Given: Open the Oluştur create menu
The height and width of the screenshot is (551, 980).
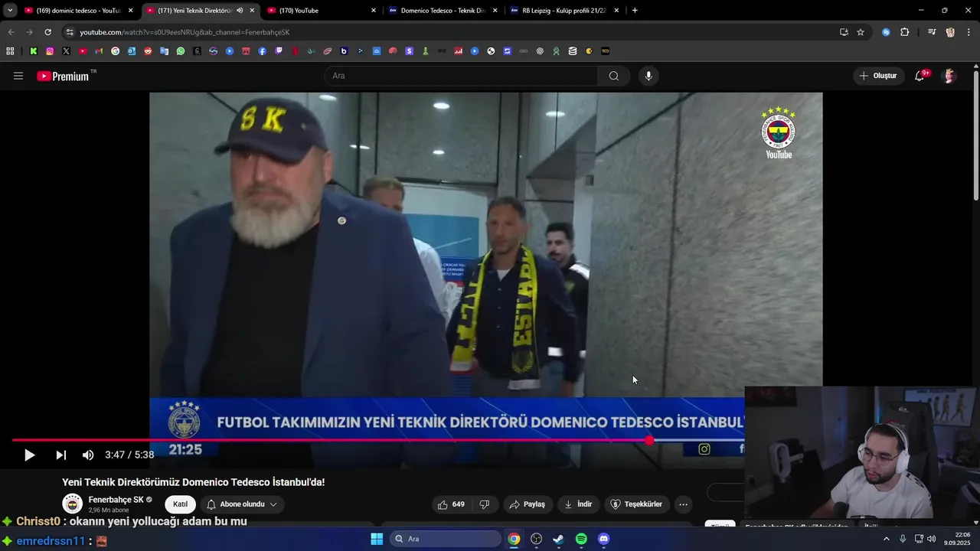Looking at the screenshot, I should 878,76.
